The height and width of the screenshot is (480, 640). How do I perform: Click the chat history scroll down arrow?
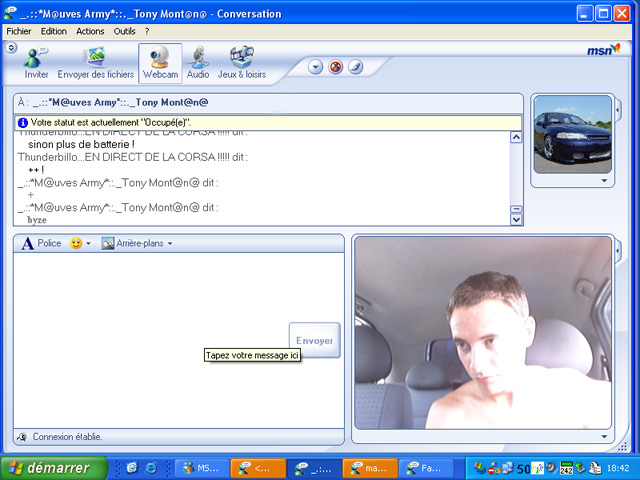point(516,220)
